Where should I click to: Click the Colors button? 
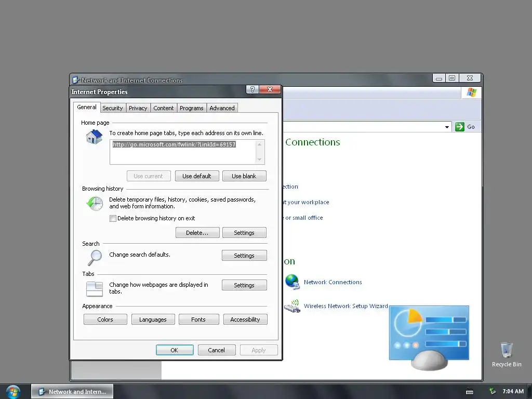tap(105, 320)
